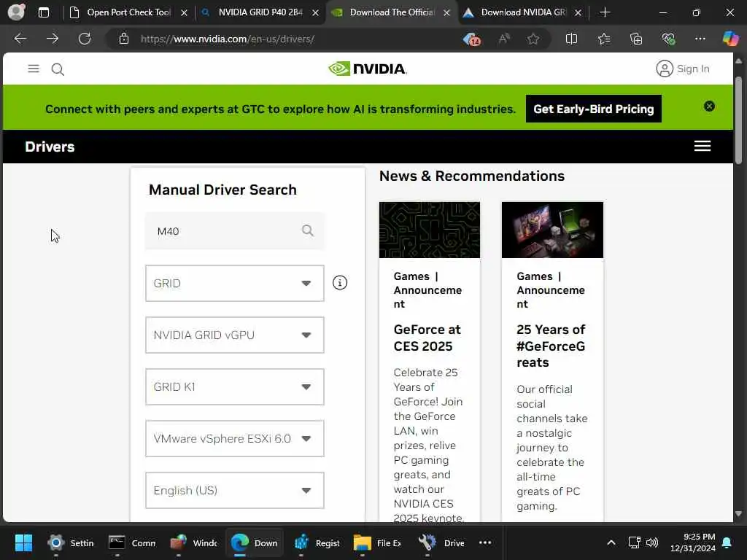Show hidden system tray icons

coord(611,542)
